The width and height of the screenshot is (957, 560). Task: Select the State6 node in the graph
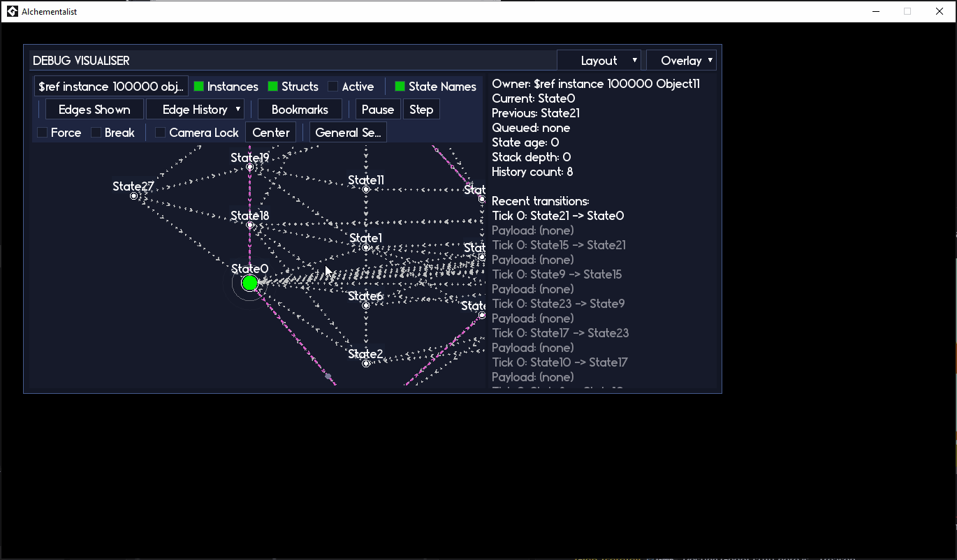click(365, 306)
